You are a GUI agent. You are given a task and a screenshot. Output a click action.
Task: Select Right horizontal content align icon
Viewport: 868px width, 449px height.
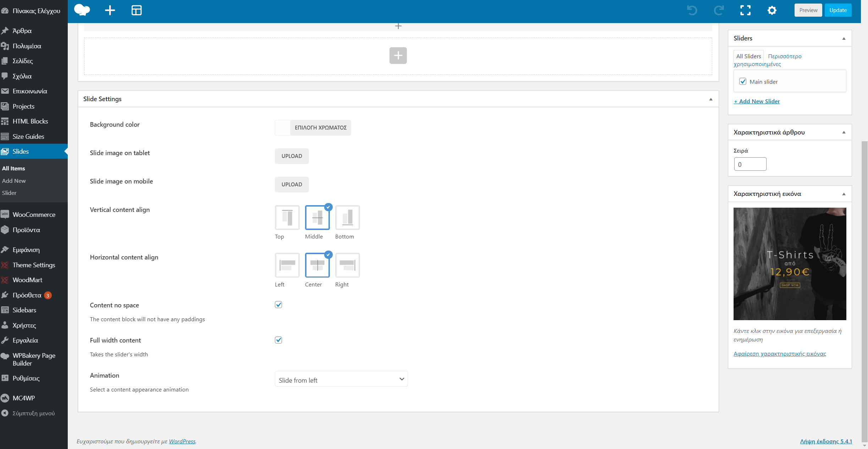pyautogui.click(x=347, y=265)
